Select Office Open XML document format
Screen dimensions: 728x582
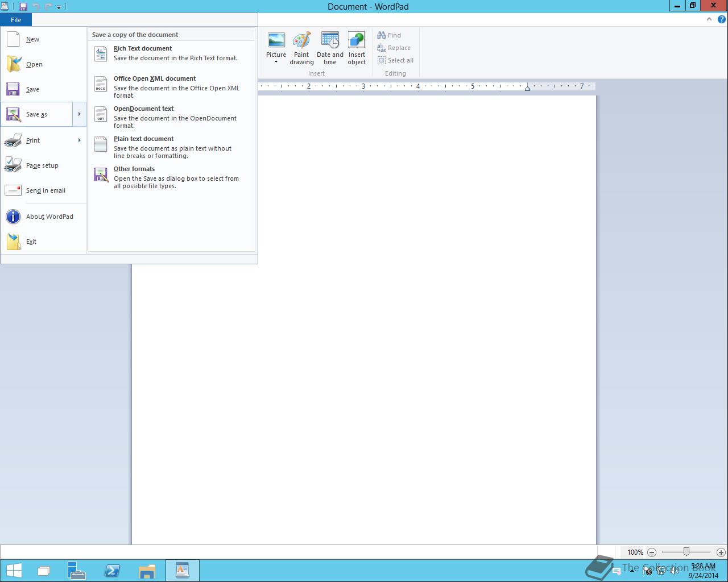[x=171, y=86]
